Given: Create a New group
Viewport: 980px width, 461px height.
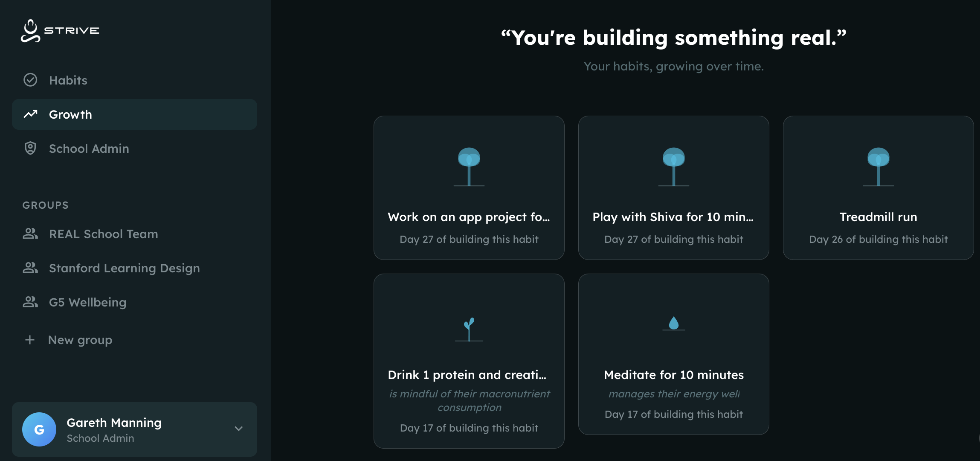Looking at the screenshot, I should [x=80, y=340].
